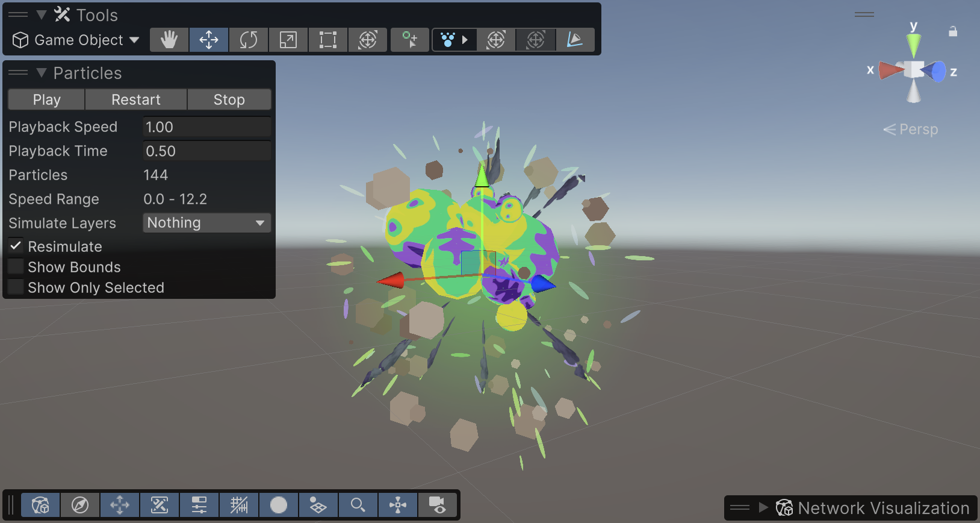Select the Rect transform tool

pos(328,40)
